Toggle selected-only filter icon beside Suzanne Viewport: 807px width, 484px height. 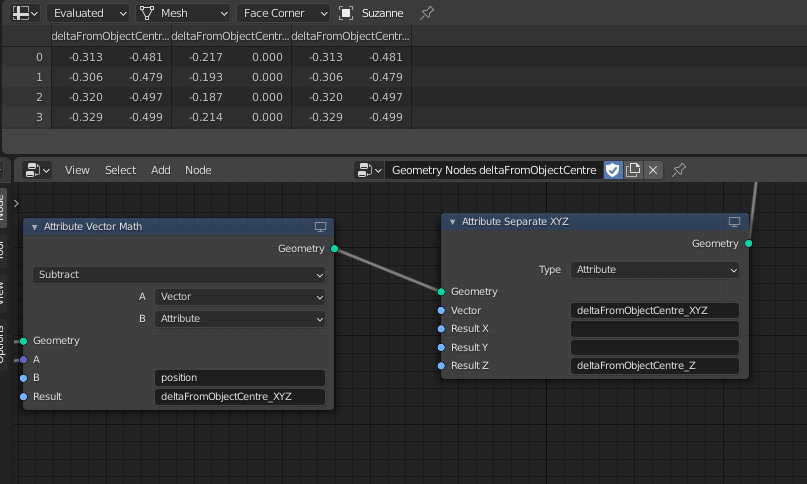tap(346, 13)
